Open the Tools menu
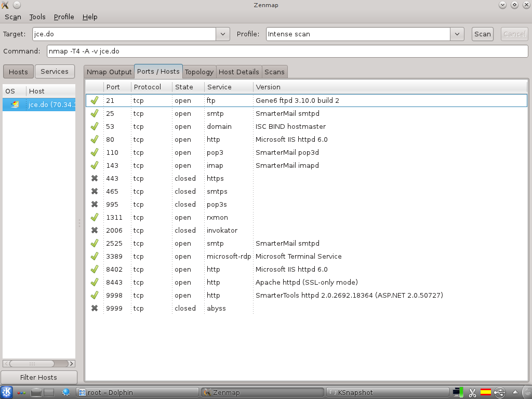Image resolution: width=532 pixels, height=399 pixels. click(37, 17)
